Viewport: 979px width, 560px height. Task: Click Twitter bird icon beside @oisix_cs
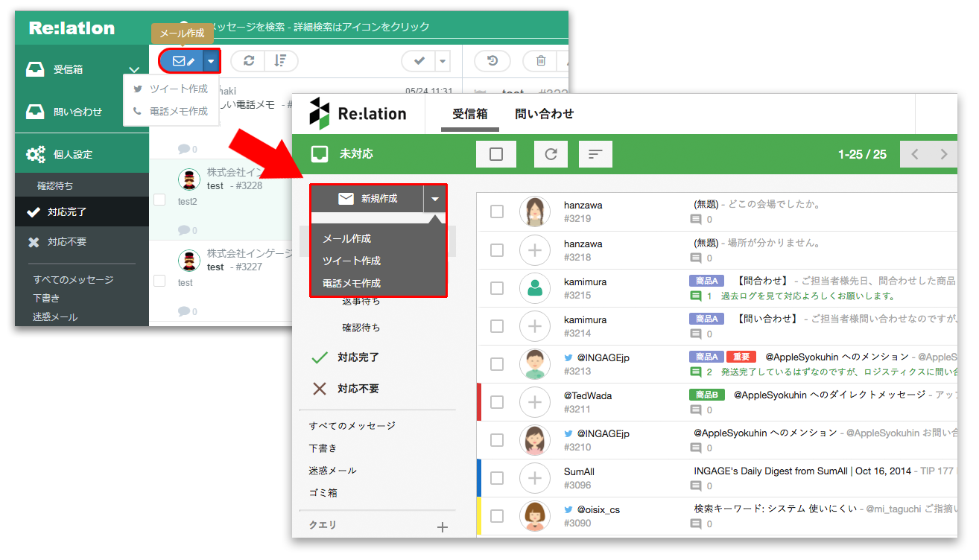pyautogui.click(x=568, y=509)
